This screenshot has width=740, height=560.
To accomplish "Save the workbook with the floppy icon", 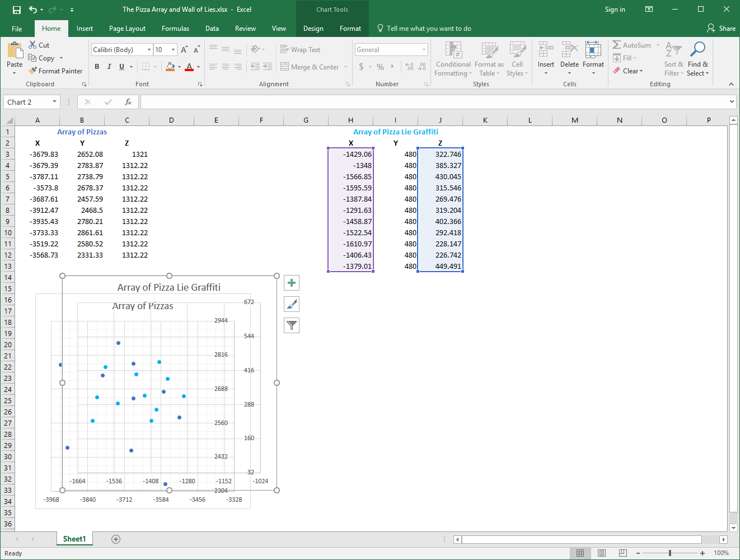I will click(x=17, y=10).
